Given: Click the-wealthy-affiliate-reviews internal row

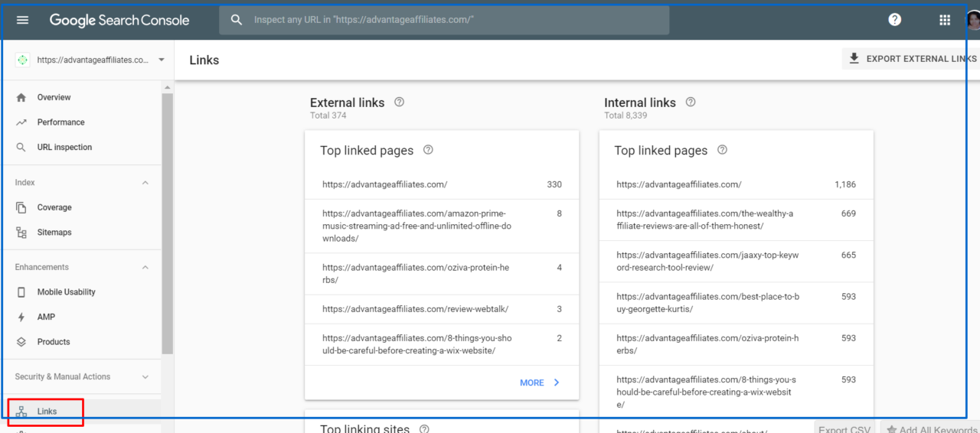Looking at the screenshot, I should (x=736, y=220).
